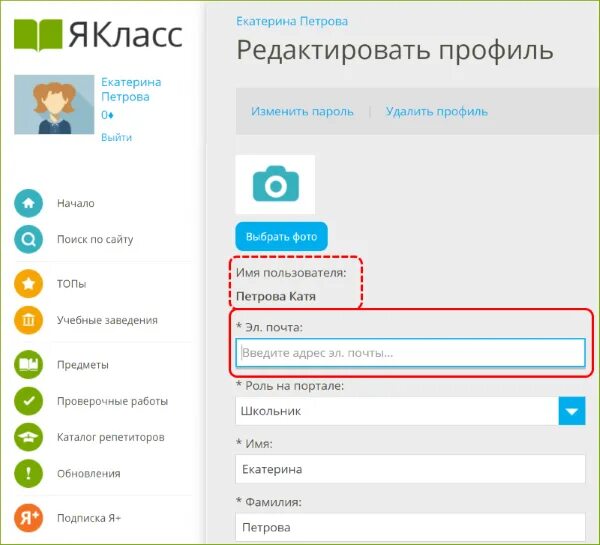Open Проверочные работы section
This screenshot has width=600, height=545.
112,401
